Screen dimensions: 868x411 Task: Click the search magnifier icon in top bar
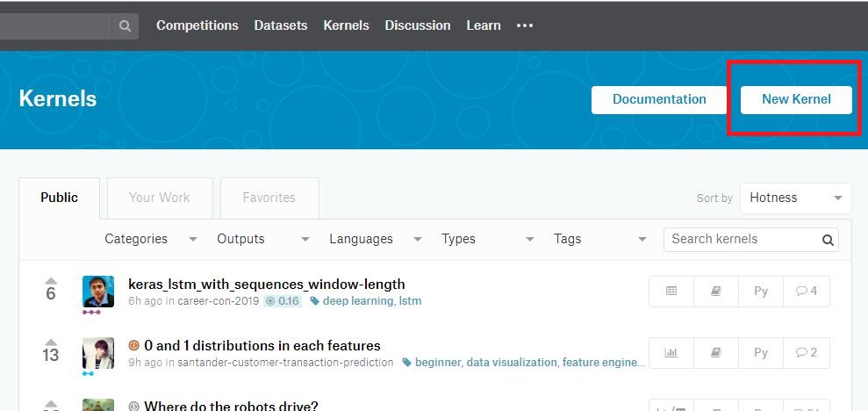pos(126,26)
